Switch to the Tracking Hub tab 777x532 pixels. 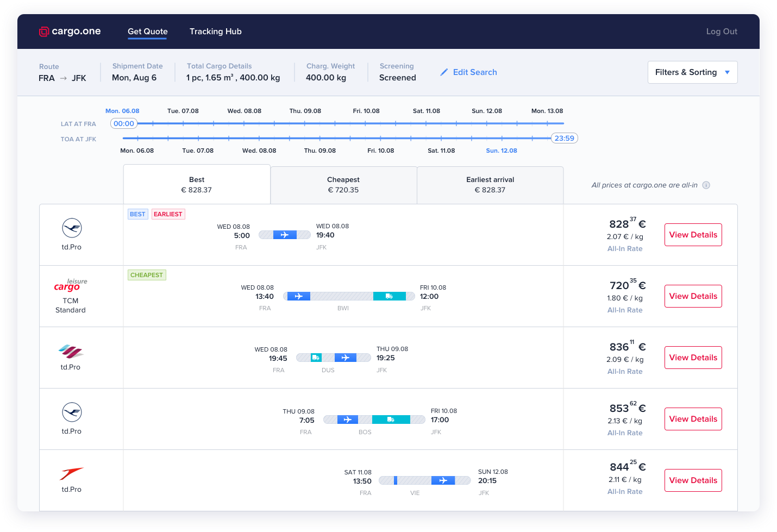215,31
